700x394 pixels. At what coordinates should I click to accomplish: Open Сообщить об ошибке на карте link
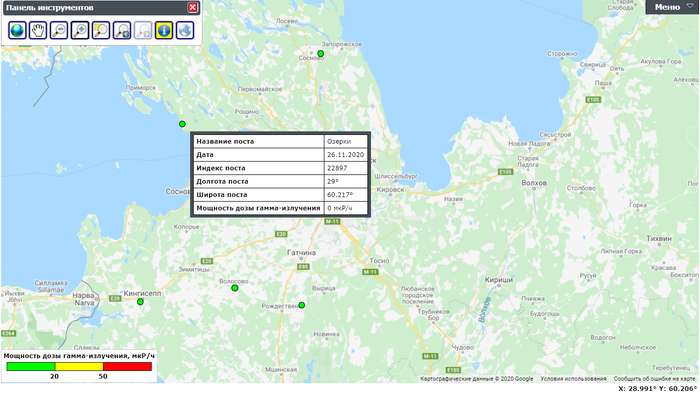pos(654,379)
